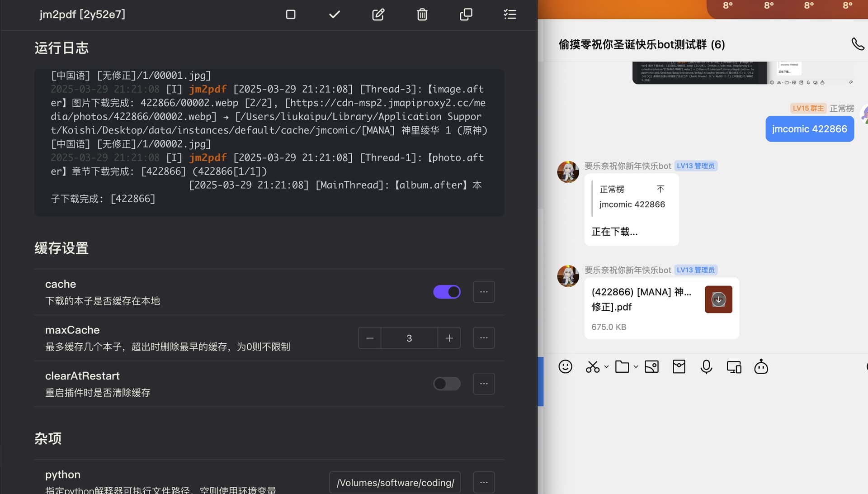Click the stop plugin square icon
This screenshot has width=868, height=494.
(291, 14)
